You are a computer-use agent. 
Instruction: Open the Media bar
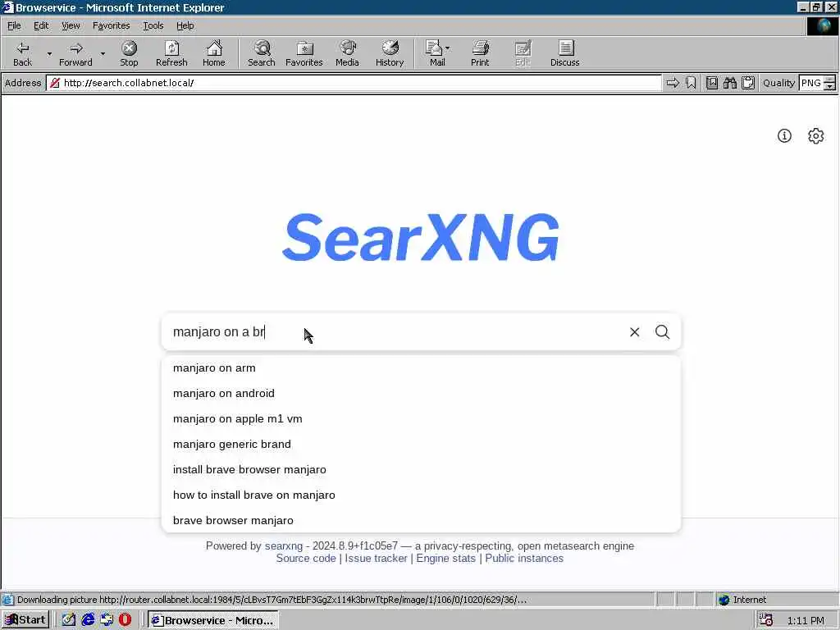[347, 53]
